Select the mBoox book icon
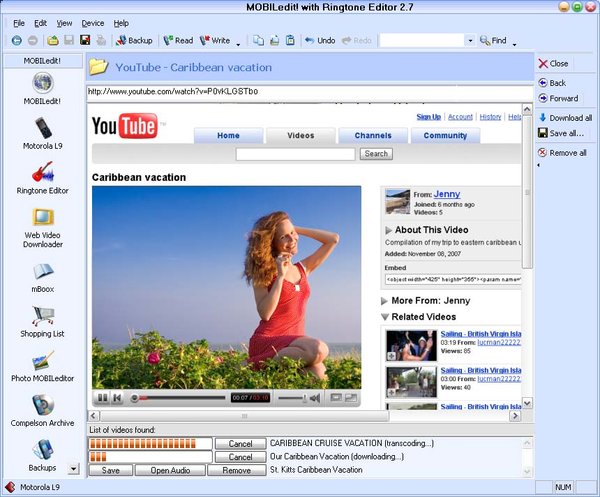This screenshot has width=600, height=497. coord(43,272)
